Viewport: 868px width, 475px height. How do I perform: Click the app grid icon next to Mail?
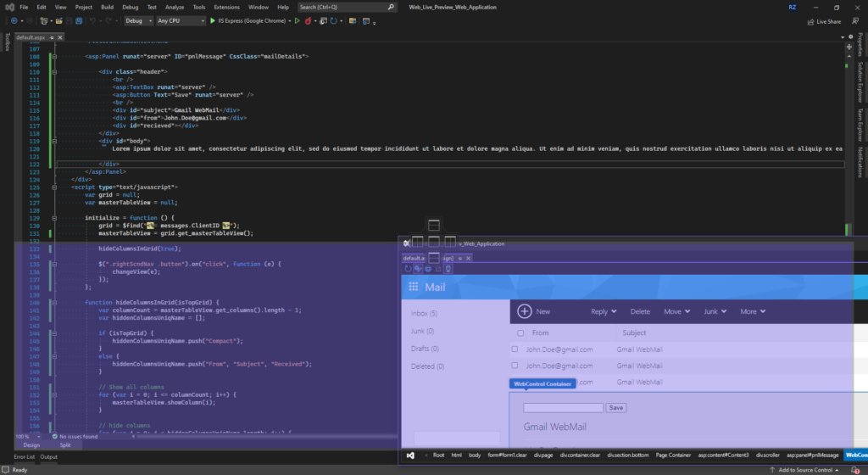(414, 287)
